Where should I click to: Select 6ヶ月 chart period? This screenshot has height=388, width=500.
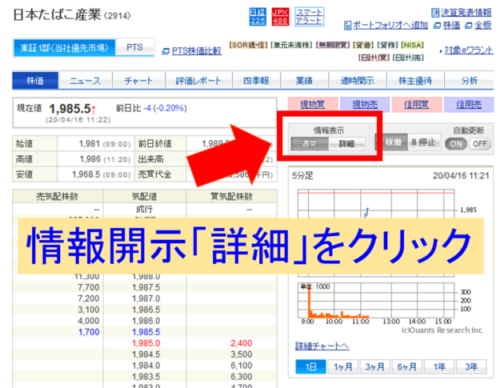click(x=407, y=367)
